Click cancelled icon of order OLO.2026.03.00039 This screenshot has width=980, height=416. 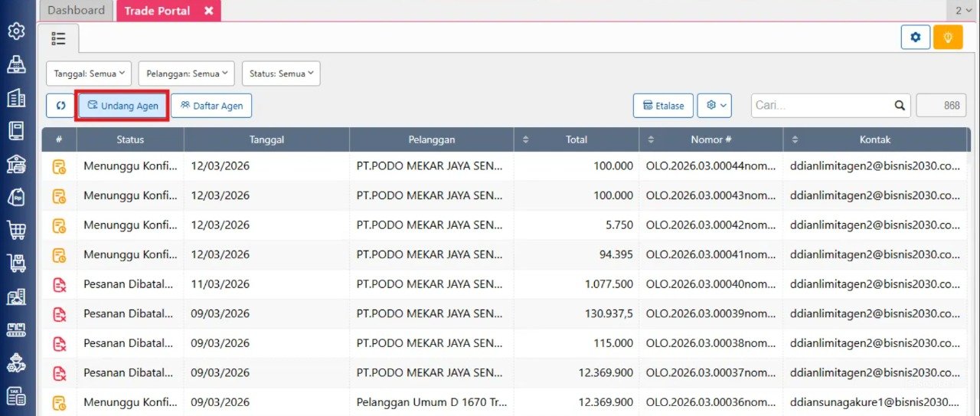(59, 313)
